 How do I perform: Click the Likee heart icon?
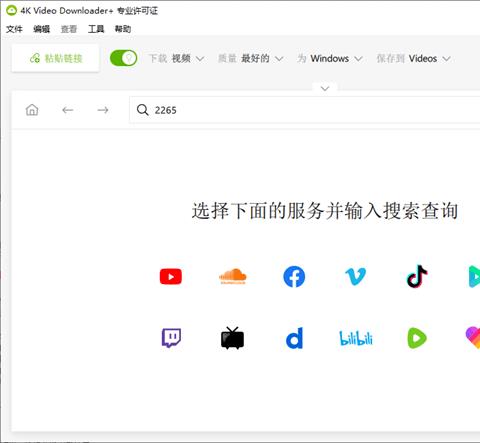473,338
